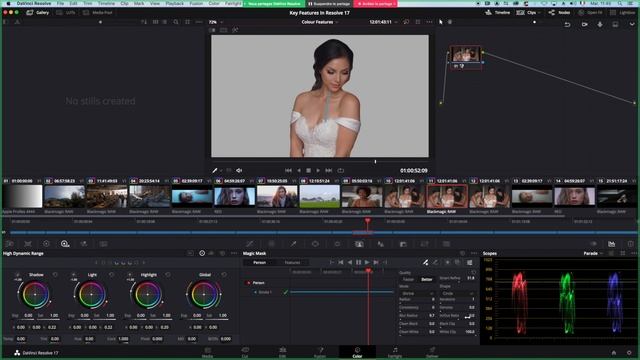Open the macOS Apple menu
Screen dimensions: 640x360
pos(8,3)
